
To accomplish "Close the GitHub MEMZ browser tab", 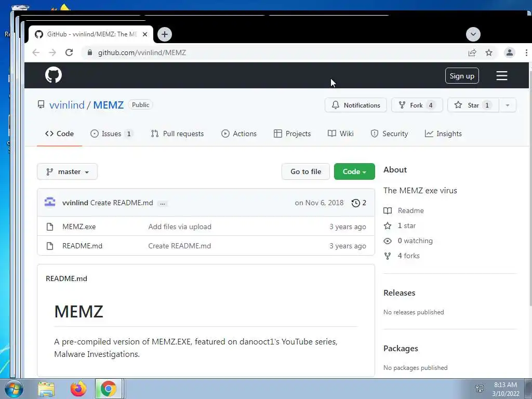I will tap(145, 34).
